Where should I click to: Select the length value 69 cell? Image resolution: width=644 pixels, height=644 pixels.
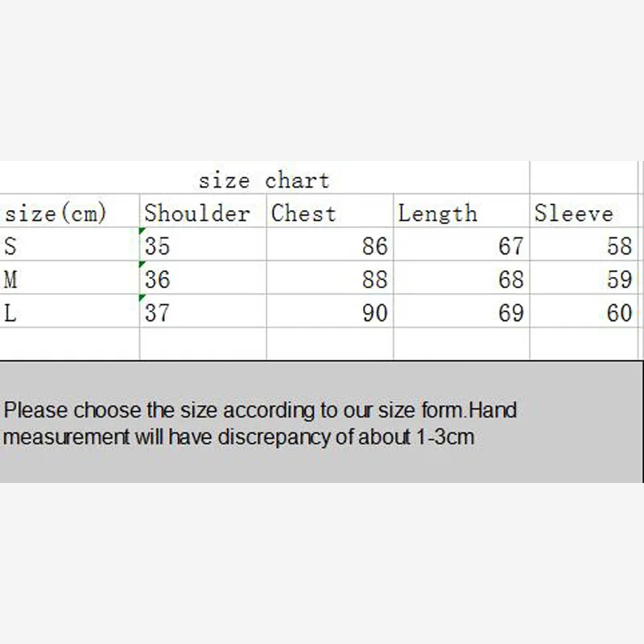pos(461,312)
